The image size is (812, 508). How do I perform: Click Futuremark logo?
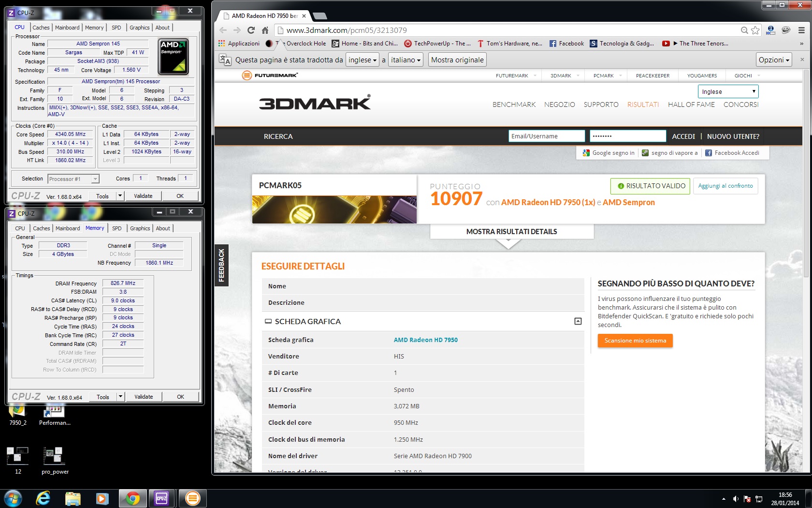coord(270,75)
